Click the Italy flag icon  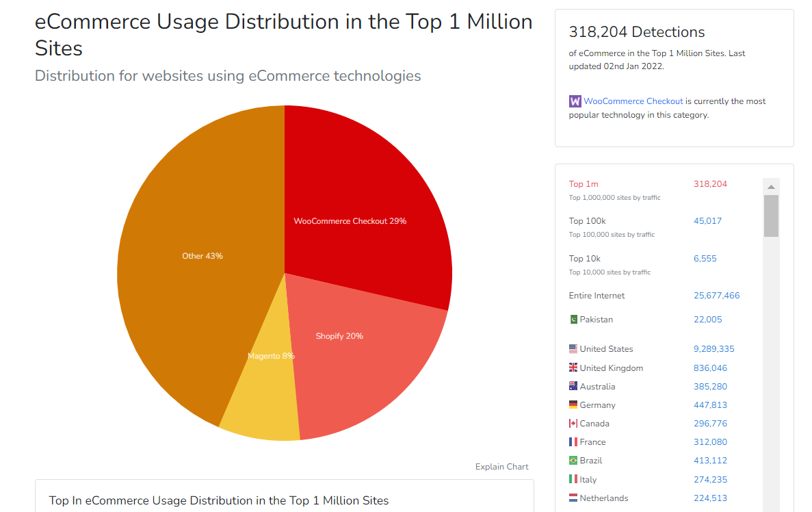click(x=573, y=479)
